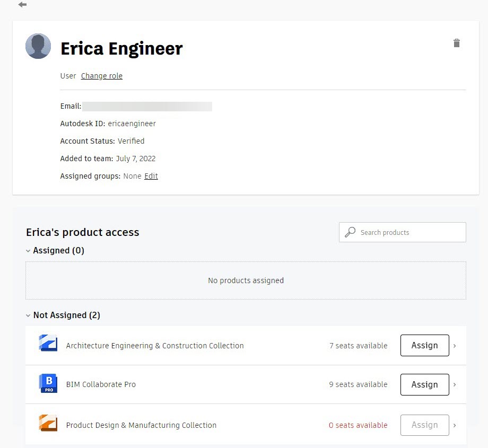Delete user with the trash icon
The height and width of the screenshot is (448, 488).
(457, 43)
